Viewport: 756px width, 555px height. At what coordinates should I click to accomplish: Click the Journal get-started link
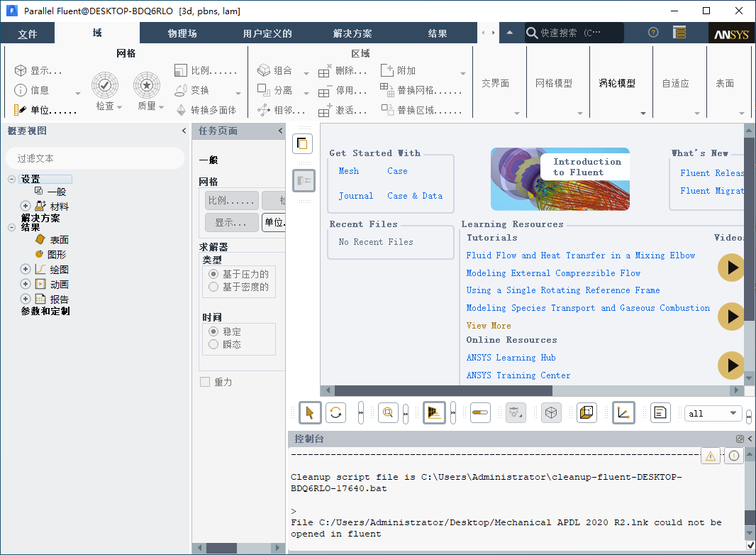click(x=356, y=196)
